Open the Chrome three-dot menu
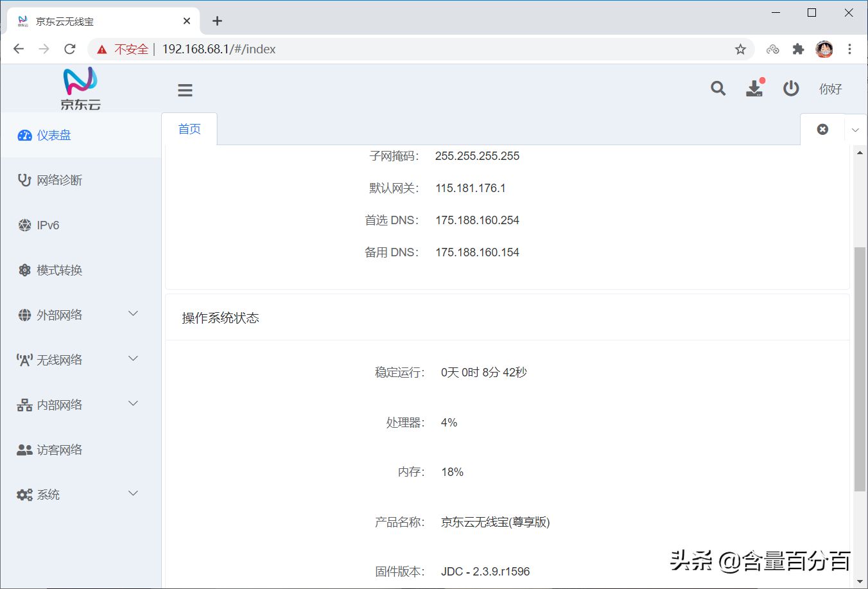The image size is (868, 589). 849,49
